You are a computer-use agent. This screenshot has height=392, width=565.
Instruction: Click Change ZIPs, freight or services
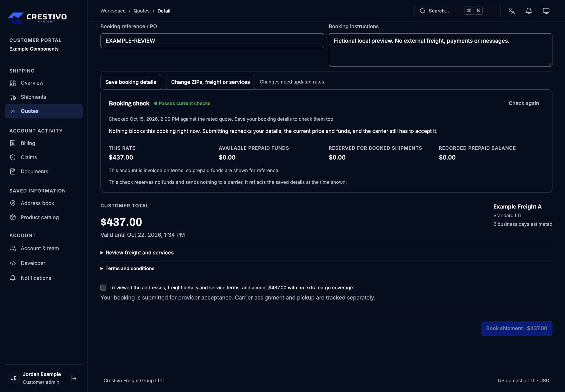(x=210, y=82)
